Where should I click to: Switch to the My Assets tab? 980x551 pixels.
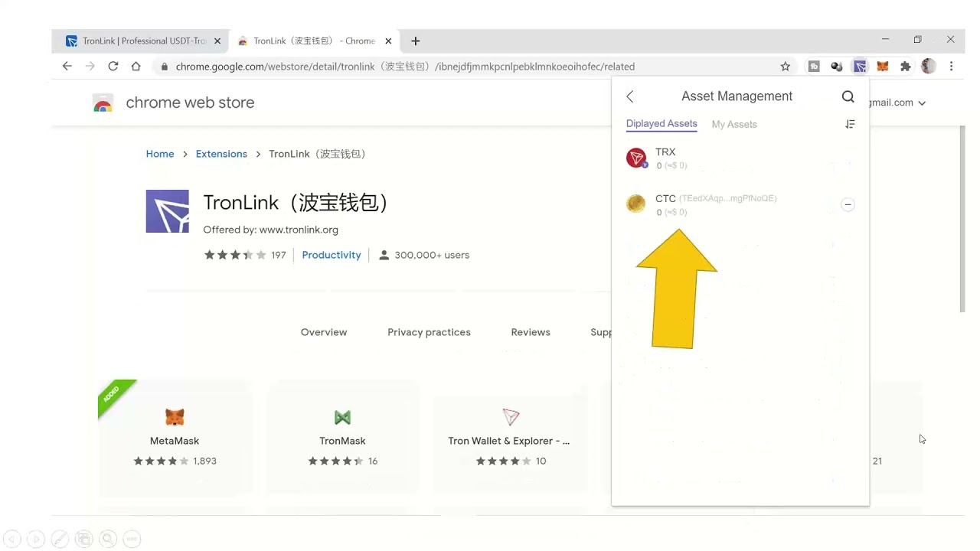tap(734, 125)
